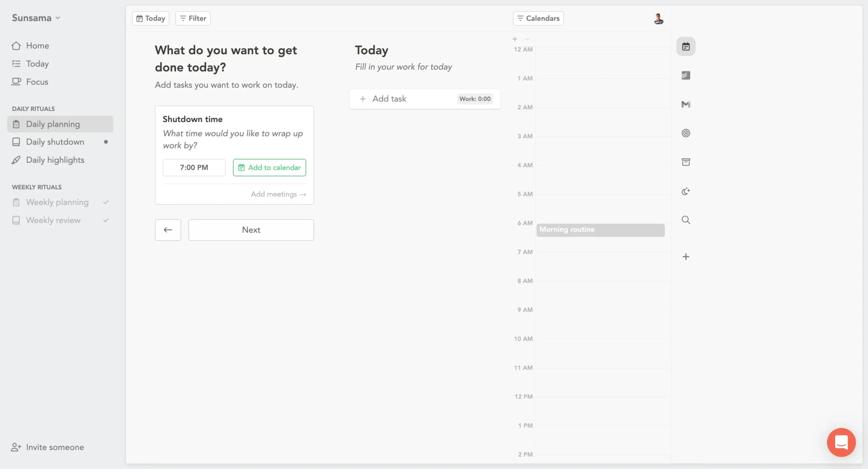
Task: Open Weekly review in sidebar
Action: pos(53,220)
